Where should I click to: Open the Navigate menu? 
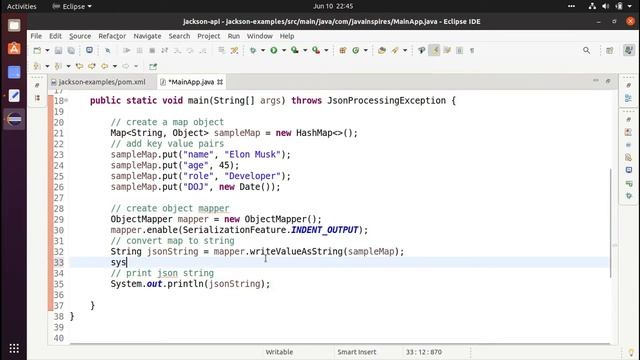click(147, 36)
